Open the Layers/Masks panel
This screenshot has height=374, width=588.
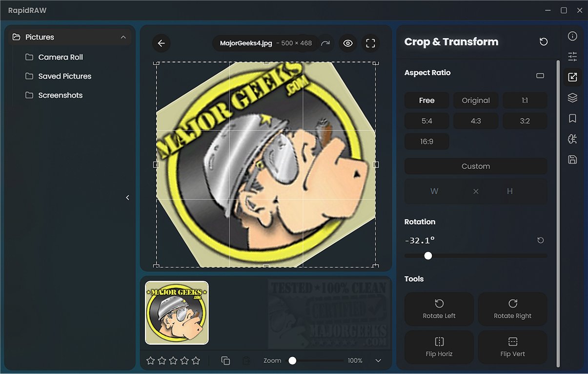572,98
